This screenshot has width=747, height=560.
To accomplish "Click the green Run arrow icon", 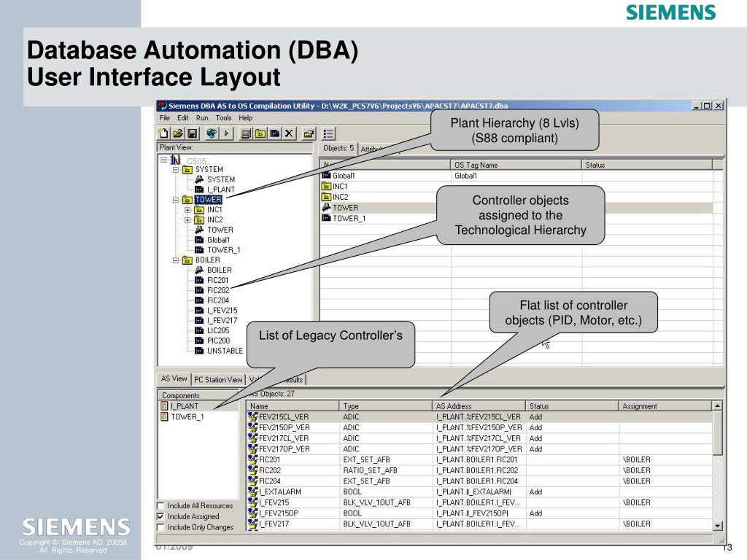I will pos(226,133).
